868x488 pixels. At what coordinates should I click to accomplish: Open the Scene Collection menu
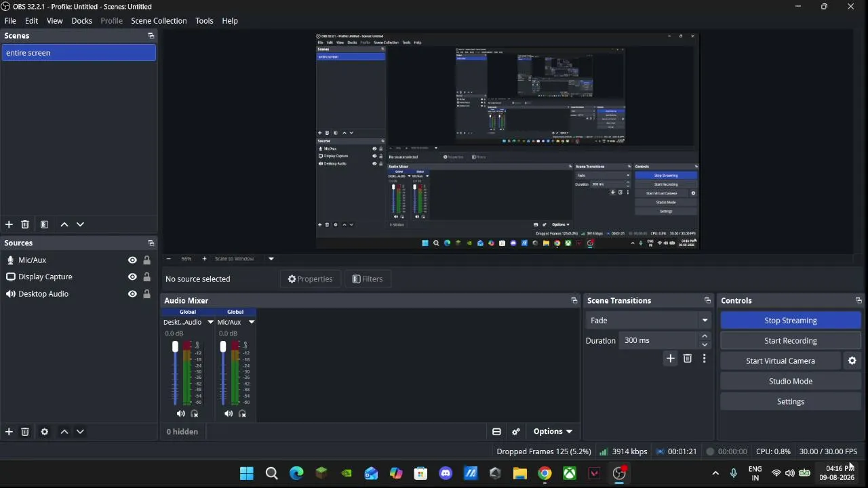(x=159, y=21)
